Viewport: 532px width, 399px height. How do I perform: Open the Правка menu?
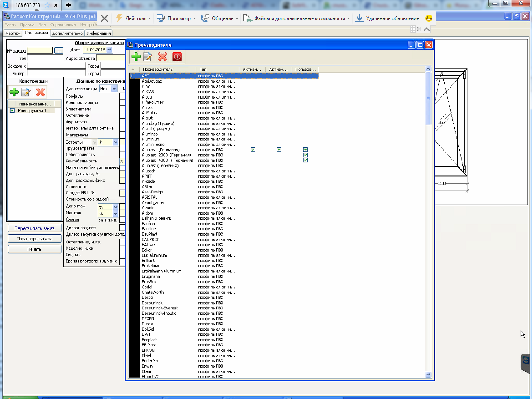click(x=27, y=25)
